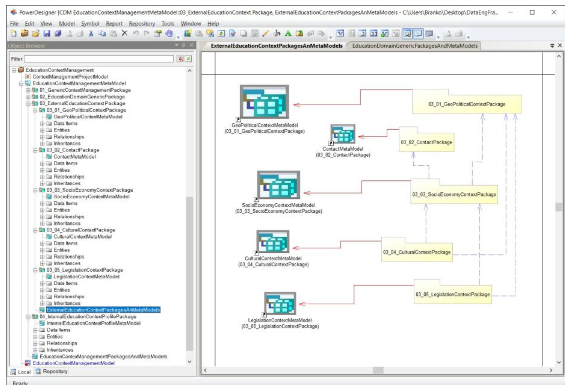Click the Delete X icon in toolbar

(125, 33)
